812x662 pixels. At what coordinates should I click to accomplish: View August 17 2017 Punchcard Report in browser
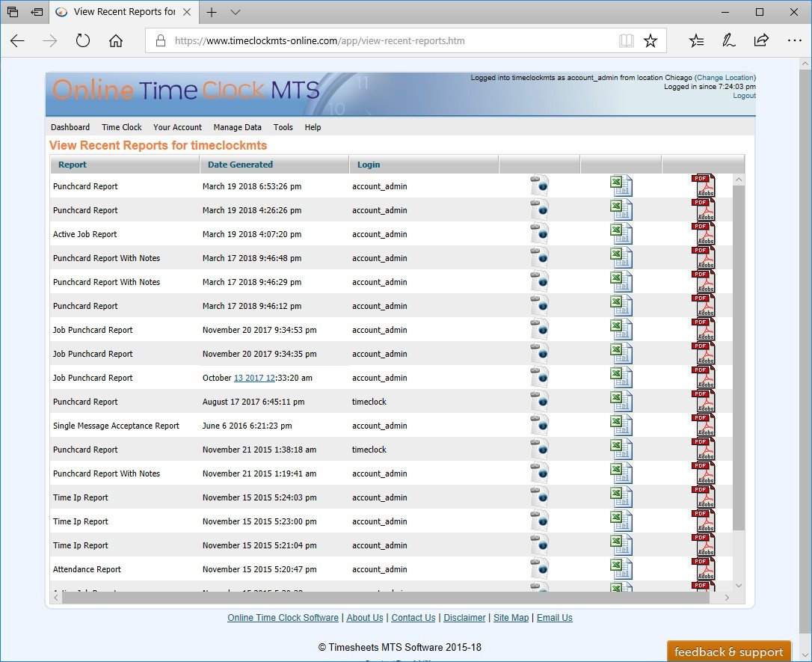pos(540,401)
